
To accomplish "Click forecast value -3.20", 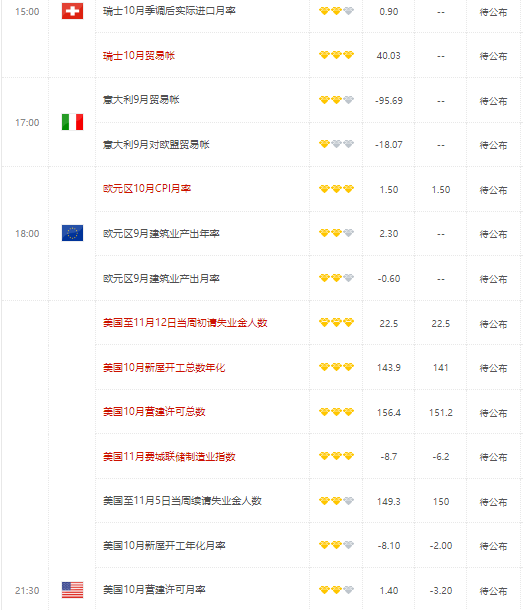I will pyautogui.click(x=441, y=591).
